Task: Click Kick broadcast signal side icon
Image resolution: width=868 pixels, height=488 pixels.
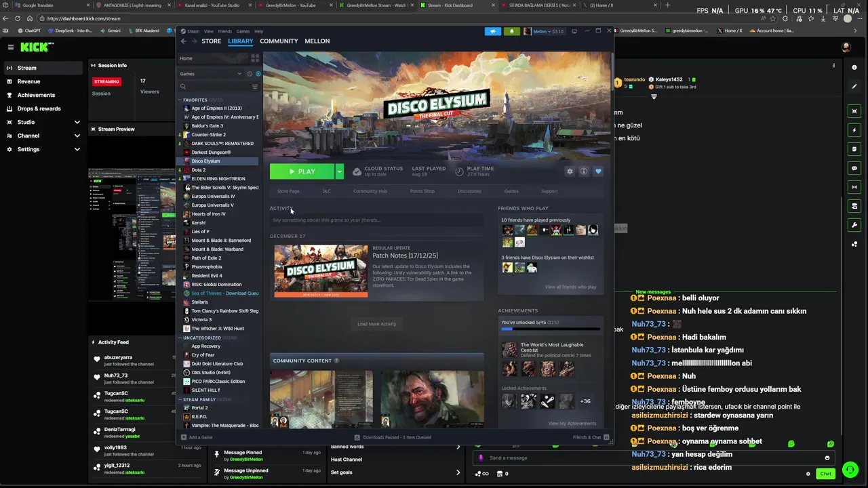Action: pyautogui.click(x=854, y=187)
